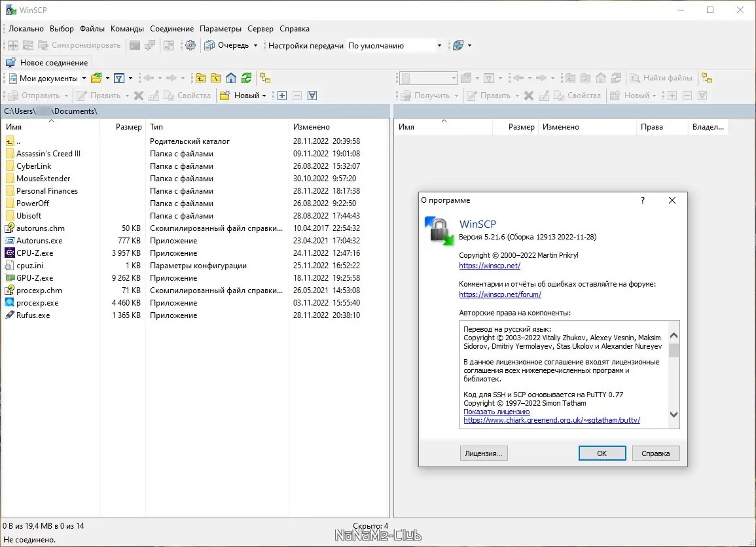
Task: Go to local root directory icon
Action: coord(215,79)
